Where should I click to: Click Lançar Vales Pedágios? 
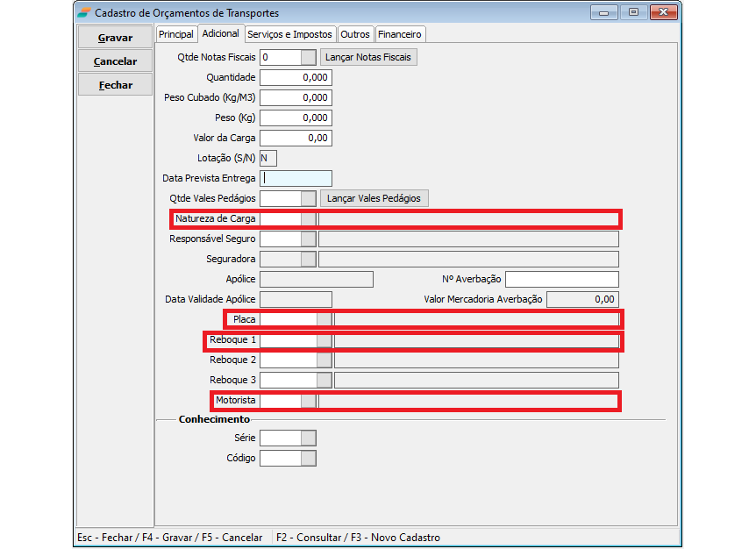[374, 198]
